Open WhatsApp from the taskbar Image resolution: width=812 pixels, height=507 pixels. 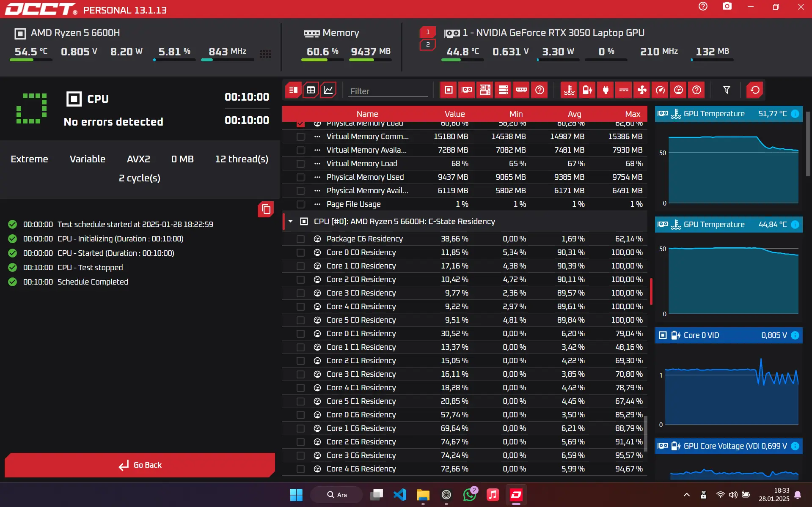470,495
